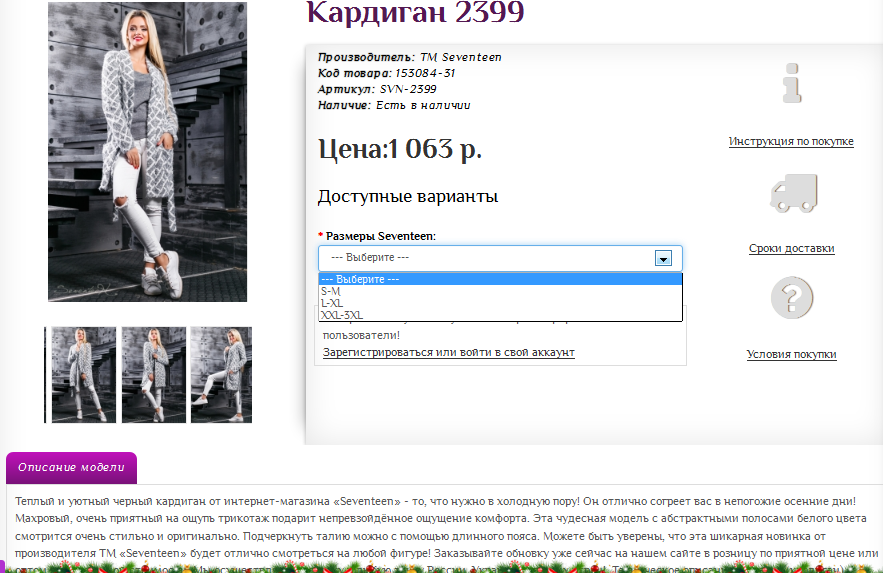The image size is (883, 573).
Task: Click the manufacturer name TM Seventeen
Action: pyautogui.click(x=461, y=57)
